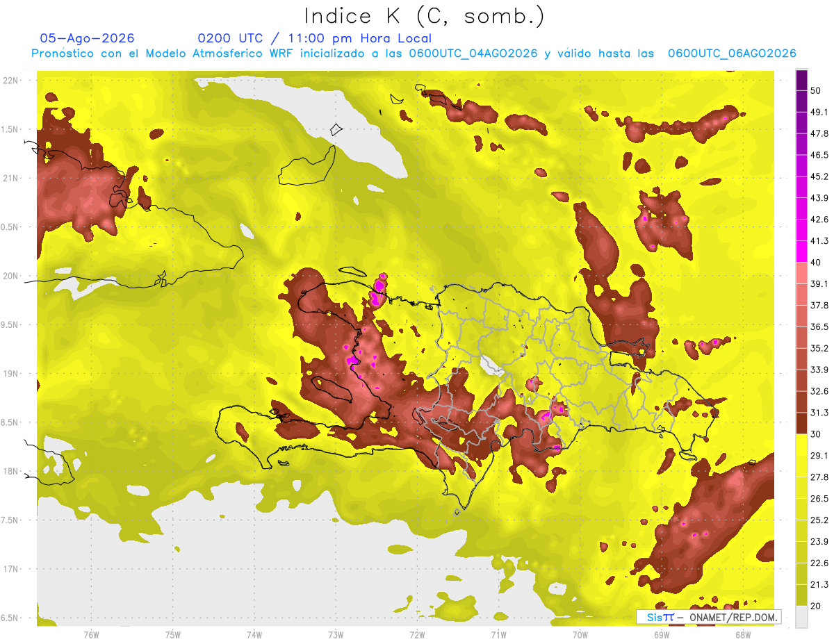Viewport: 834px width, 644px height.
Task: Click the colorbar value '35.2'
Action: point(820,348)
